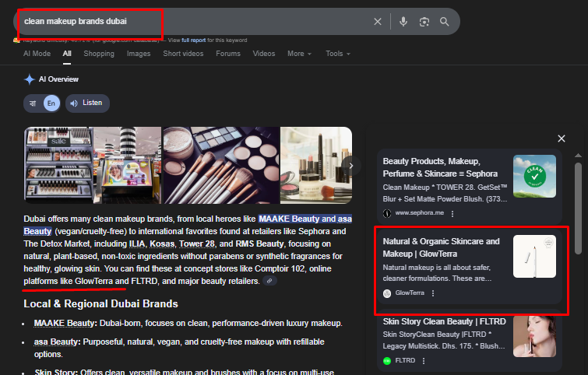Open the Videos tab

(263, 54)
